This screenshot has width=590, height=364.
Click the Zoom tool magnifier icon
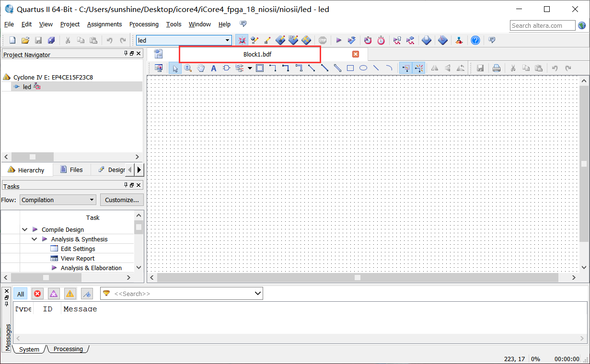pos(188,68)
